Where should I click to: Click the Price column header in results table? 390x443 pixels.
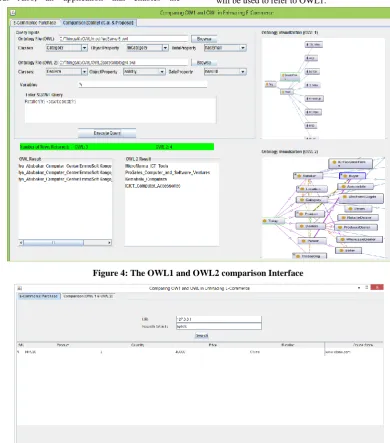point(213,345)
